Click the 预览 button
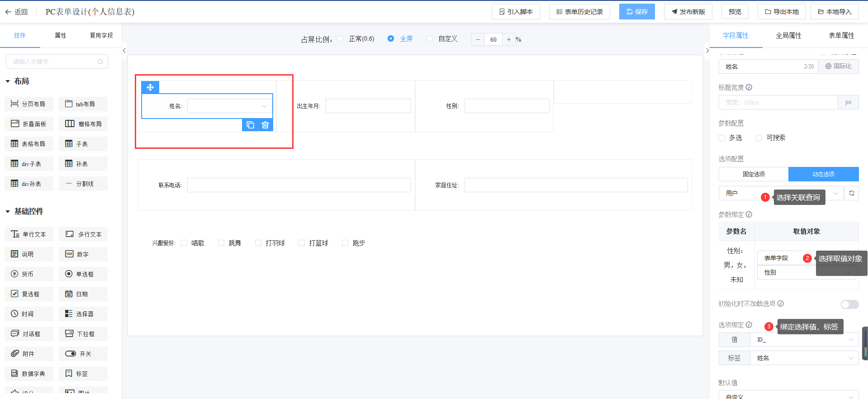Screen dimensions: 868x399 [735, 12]
